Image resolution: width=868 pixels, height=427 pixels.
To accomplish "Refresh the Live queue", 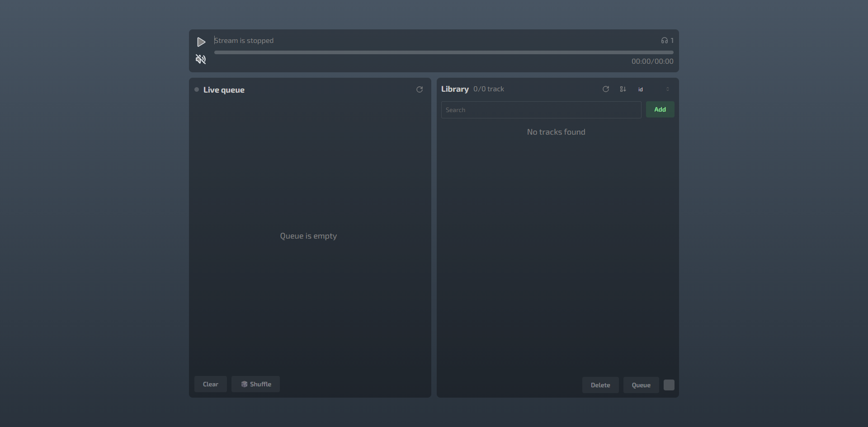I will click(420, 89).
